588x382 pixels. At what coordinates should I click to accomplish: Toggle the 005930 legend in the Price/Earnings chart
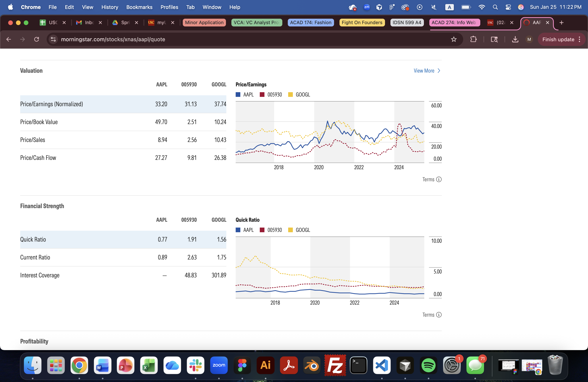(x=274, y=95)
